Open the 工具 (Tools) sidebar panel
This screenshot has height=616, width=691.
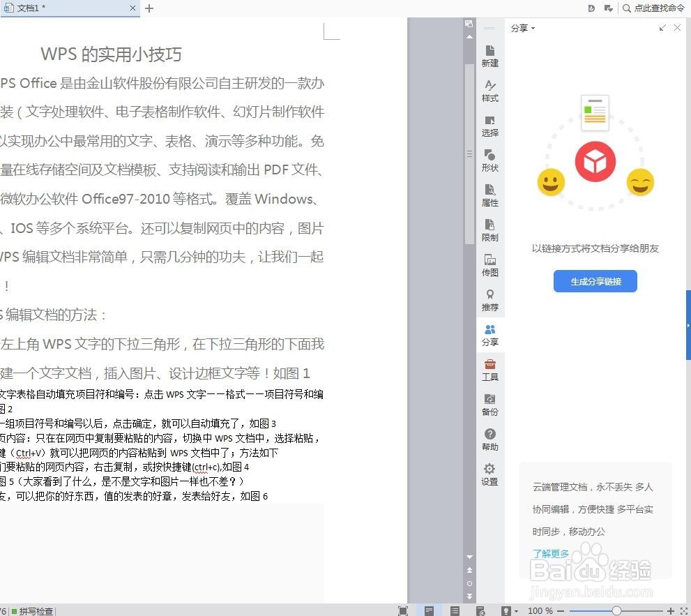point(489,370)
